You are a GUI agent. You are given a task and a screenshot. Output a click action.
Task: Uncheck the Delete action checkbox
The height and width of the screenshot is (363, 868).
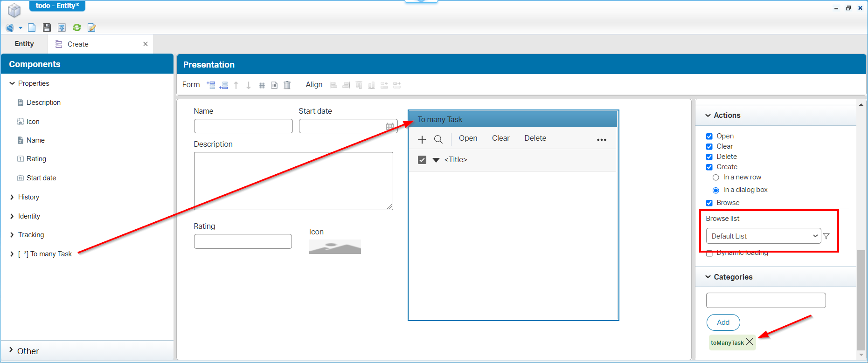(709, 157)
